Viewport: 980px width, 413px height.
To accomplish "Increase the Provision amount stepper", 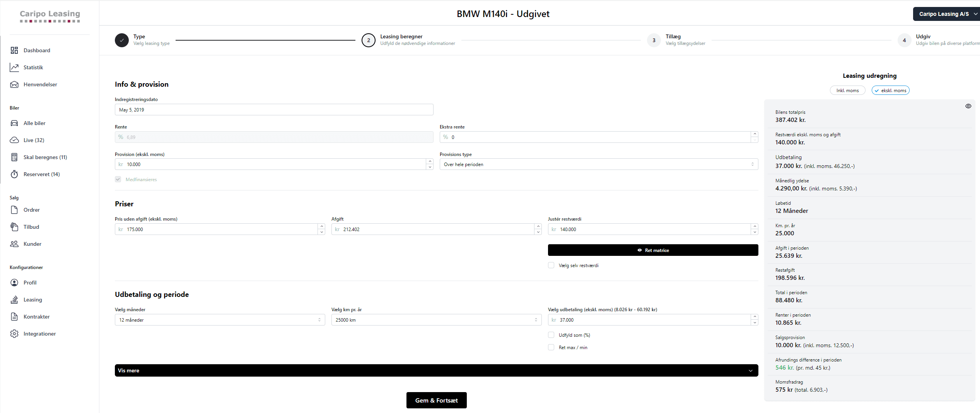I will (430, 161).
